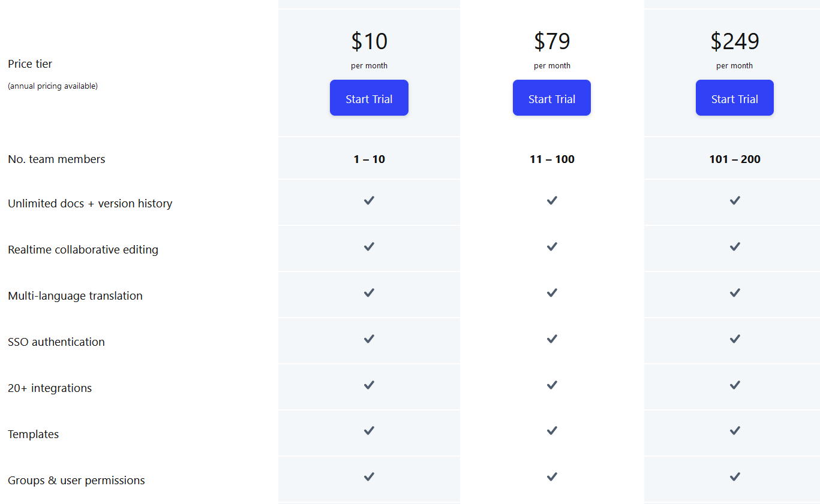The height and width of the screenshot is (504, 820).
Task: Click the 20+ integrations checkmark in the $249 tier
Action: pos(734,385)
